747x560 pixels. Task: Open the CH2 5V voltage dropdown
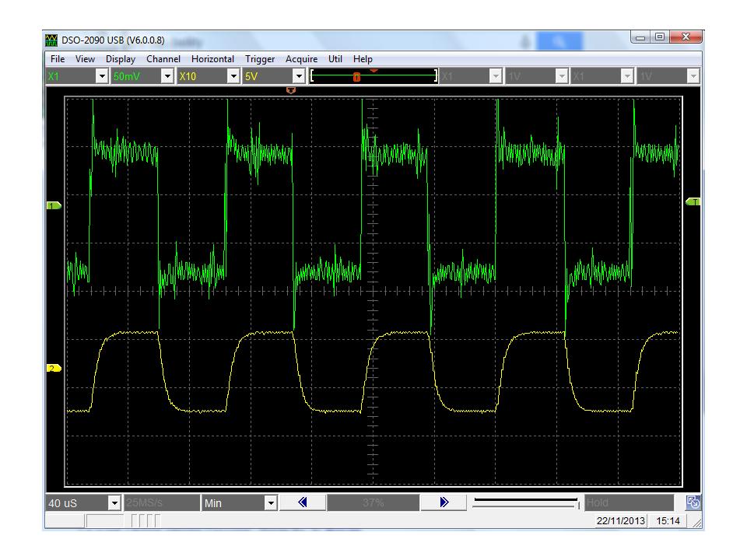tap(298, 76)
